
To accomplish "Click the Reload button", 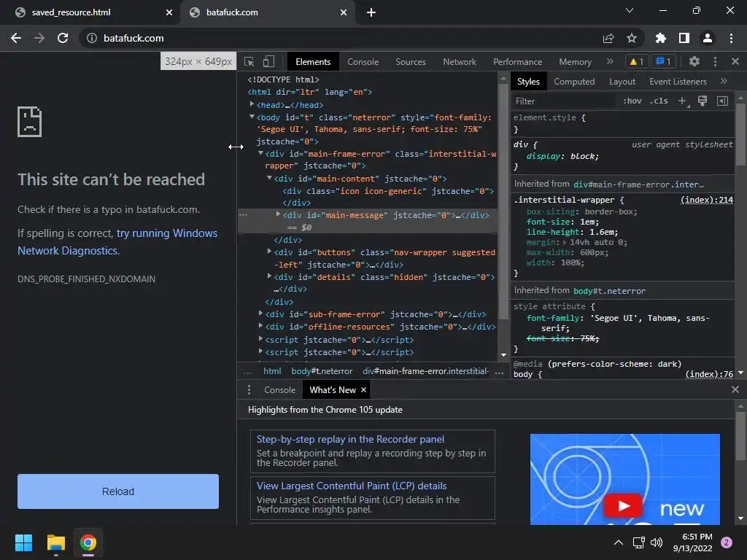I will coord(118,491).
